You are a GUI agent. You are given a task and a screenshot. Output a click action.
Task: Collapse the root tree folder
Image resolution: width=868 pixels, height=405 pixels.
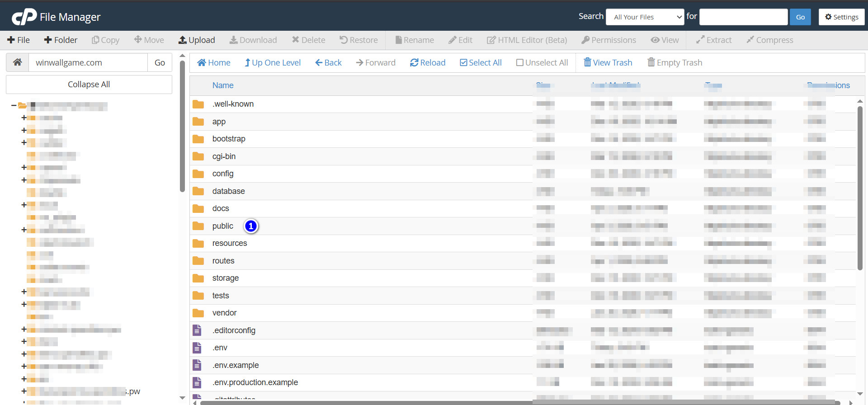click(14, 106)
